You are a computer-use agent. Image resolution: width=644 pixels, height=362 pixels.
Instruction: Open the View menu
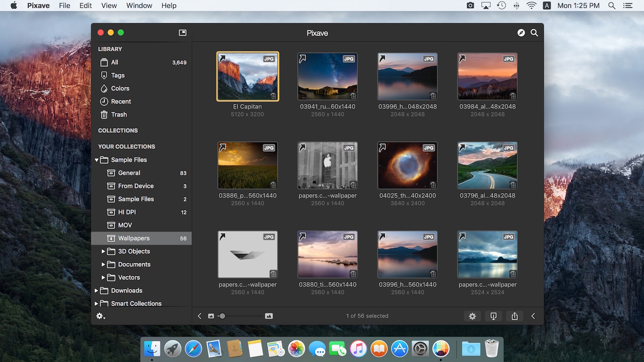[109, 6]
